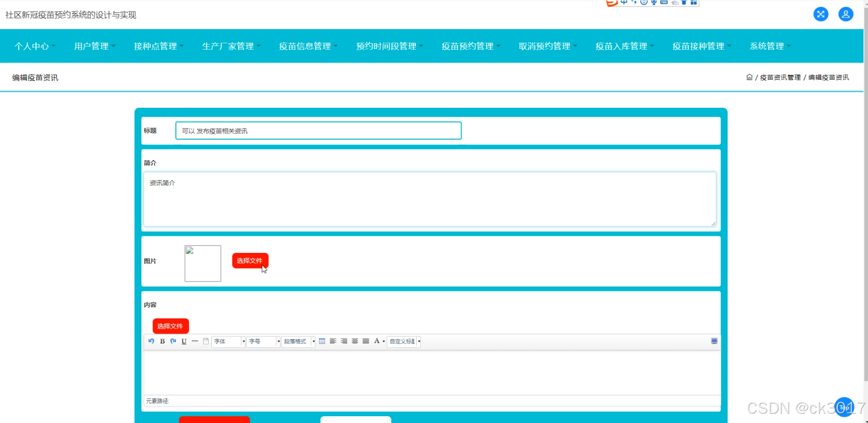Expand the 生产厂家管理 menu

coord(231,46)
